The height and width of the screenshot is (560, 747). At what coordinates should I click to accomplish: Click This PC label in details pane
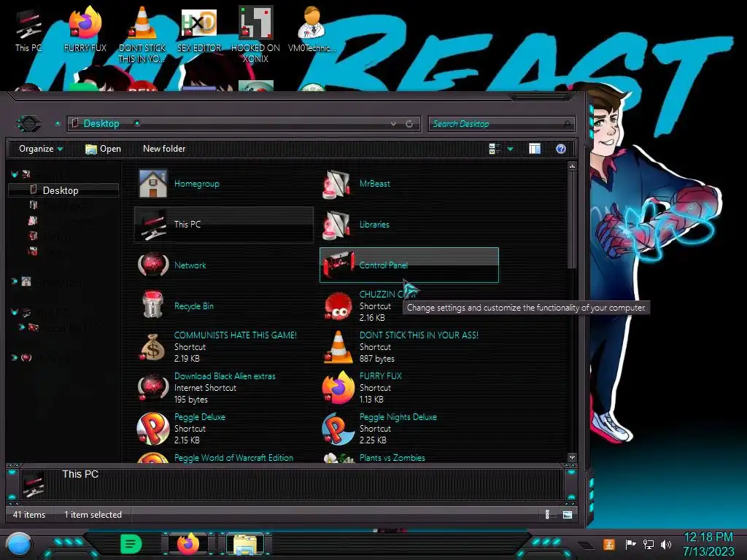coord(80,474)
